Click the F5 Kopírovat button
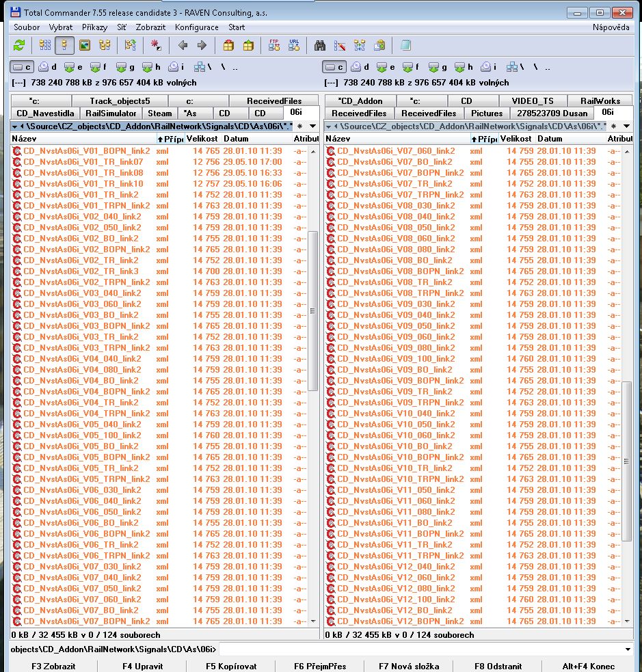642x672 pixels. 231,667
